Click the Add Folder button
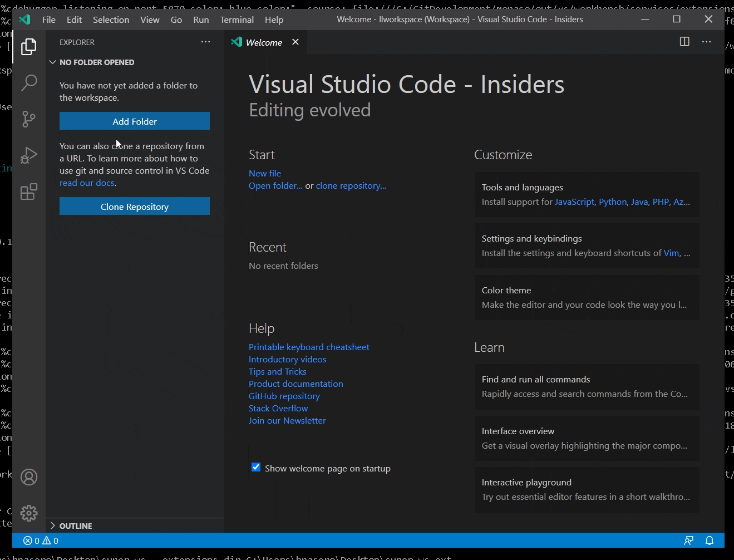 (135, 121)
